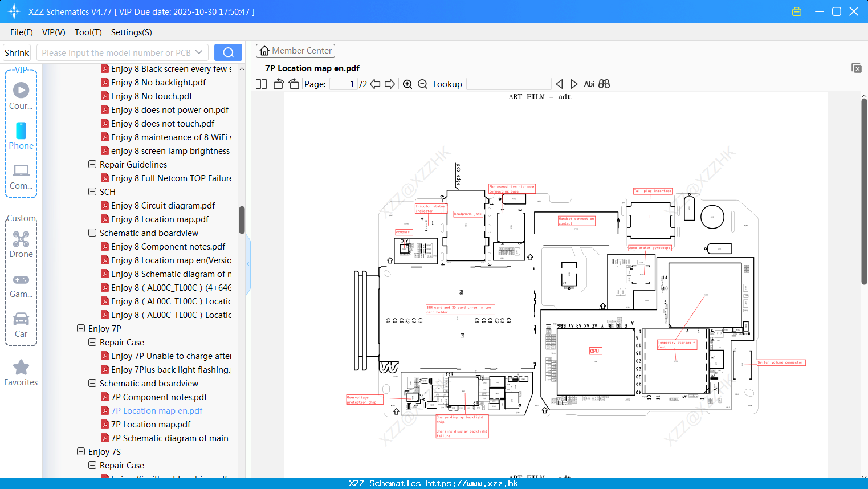Click the tree scroll-up arrow
Image resolution: width=868 pixels, height=489 pixels.
242,68
